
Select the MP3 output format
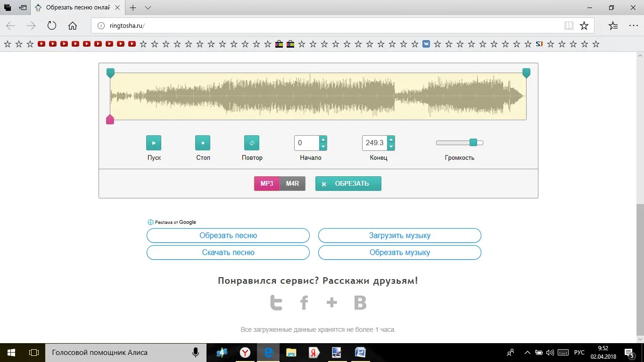point(267,183)
